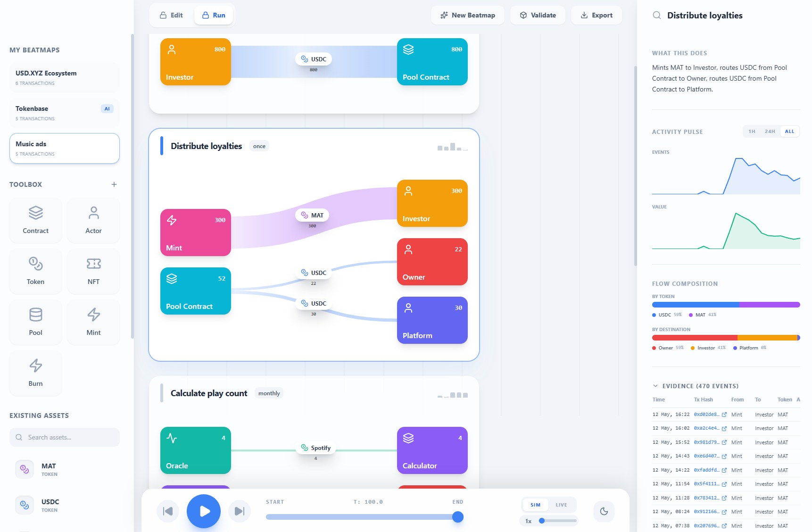
Task: Open external link for tx 0x783412
Action: pos(724,498)
